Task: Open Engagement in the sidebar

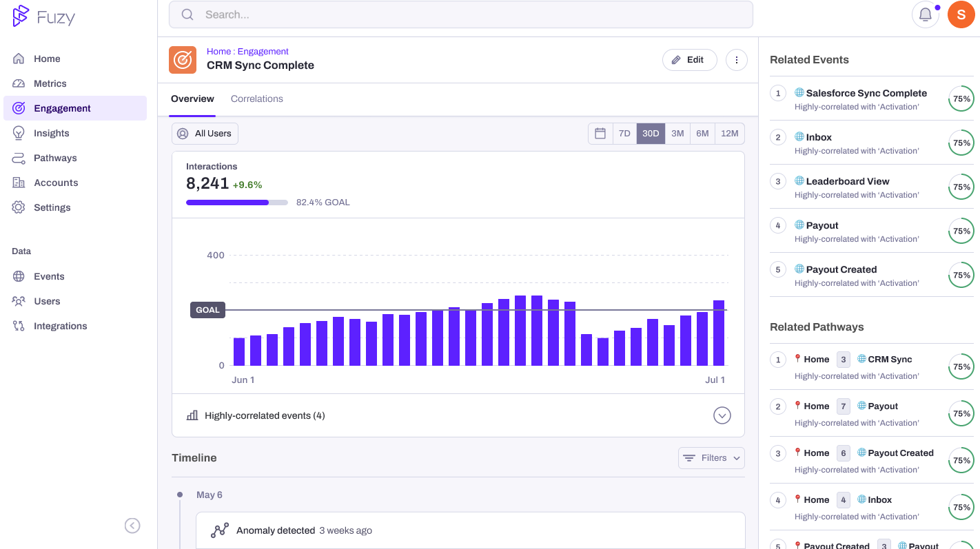Action: pos(75,108)
